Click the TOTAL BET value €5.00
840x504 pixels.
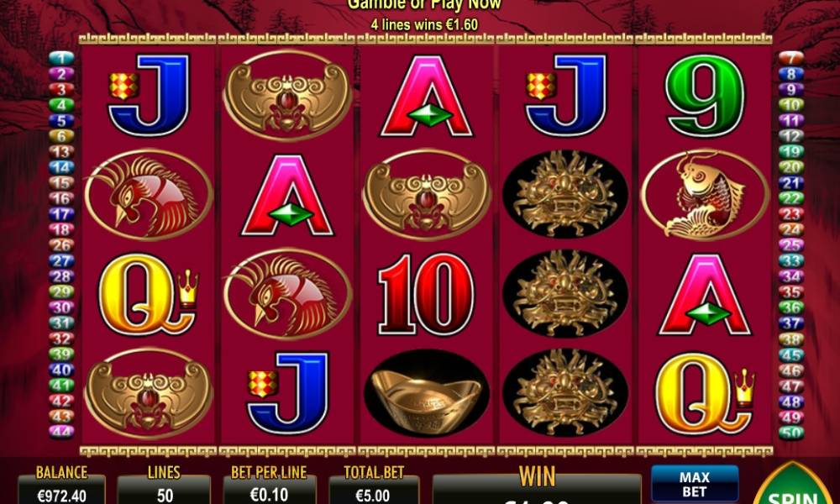tap(374, 494)
